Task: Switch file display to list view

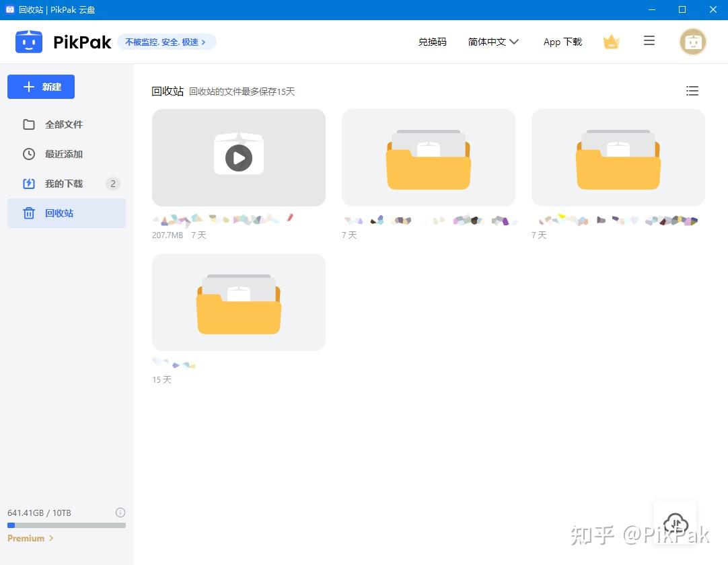Action: pyautogui.click(x=692, y=91)
